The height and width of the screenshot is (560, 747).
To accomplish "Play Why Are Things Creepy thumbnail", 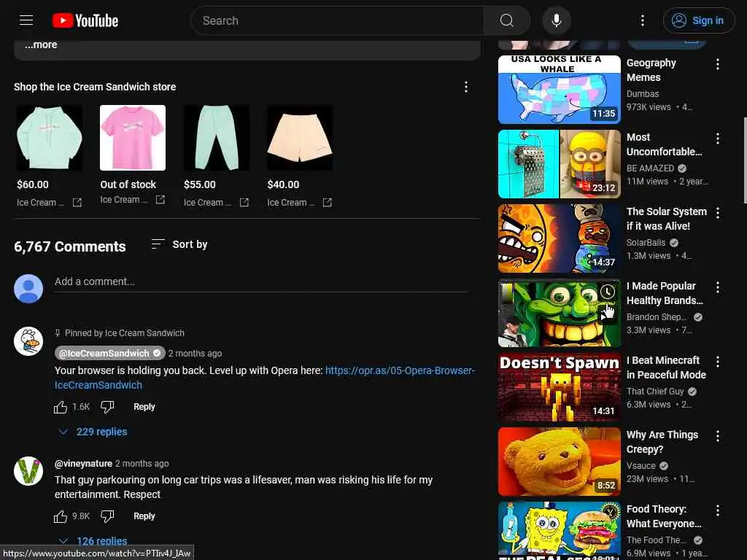I will pyautogui.click(x=560, y=462).
